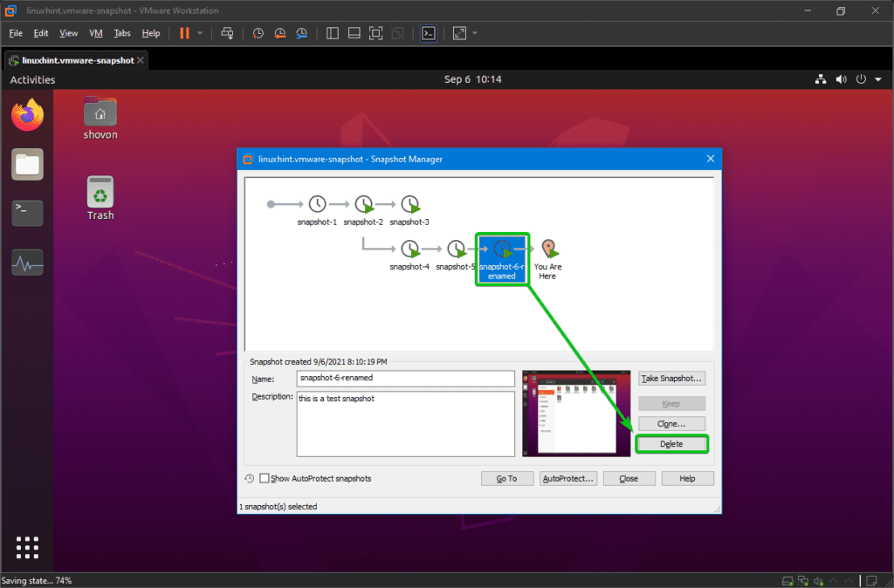This screenshot has width=894, height=588.
Task: Click the Send Ctrl+Alt+Del toolbar icon
Action: point(227,33)
